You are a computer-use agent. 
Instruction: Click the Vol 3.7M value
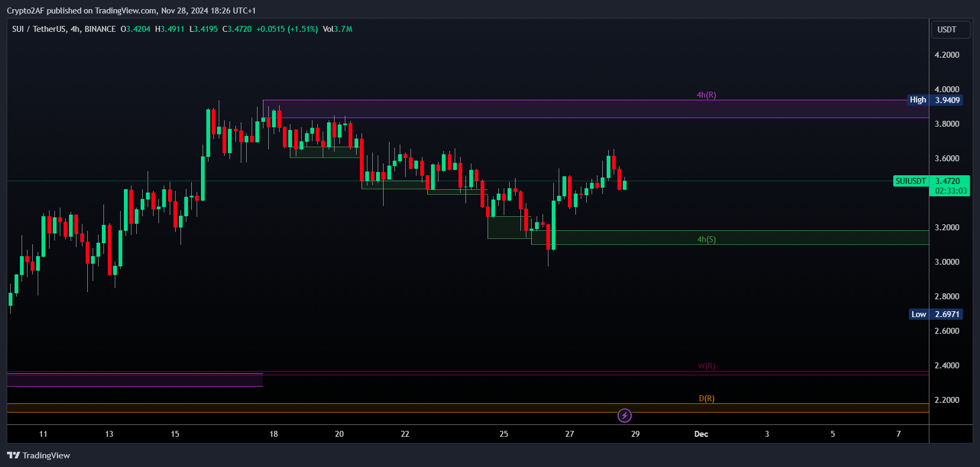click(337, 29)
